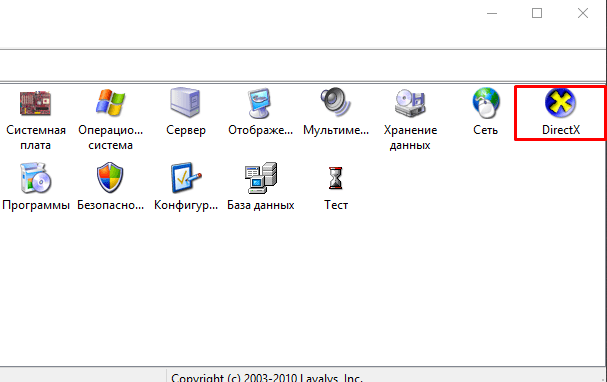The height and width of the screenshot is (382, 607).
Task: Open the Системная плата category icon
Action: (36, 103)
